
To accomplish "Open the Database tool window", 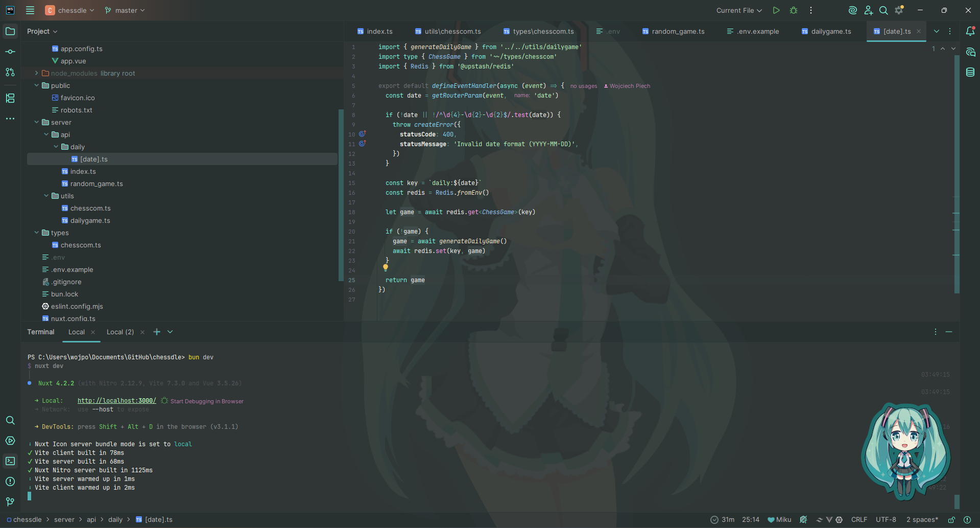I will pos(970,72).
